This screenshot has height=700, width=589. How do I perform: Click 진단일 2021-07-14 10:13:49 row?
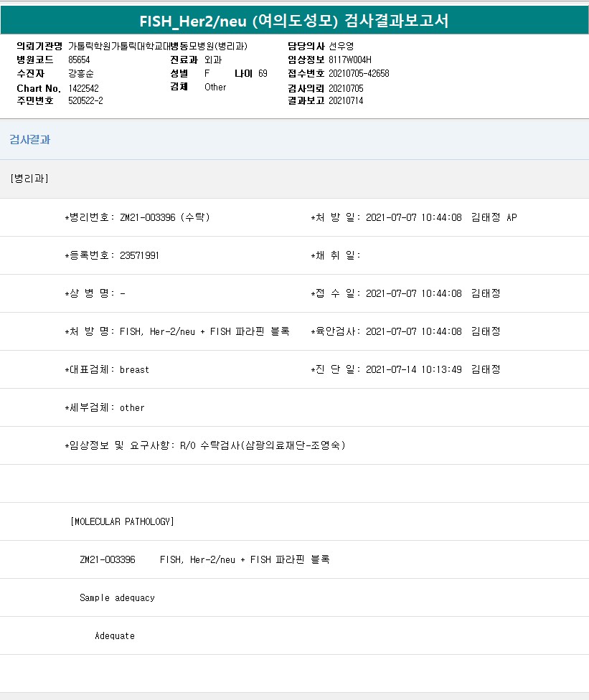click(406, 369)
